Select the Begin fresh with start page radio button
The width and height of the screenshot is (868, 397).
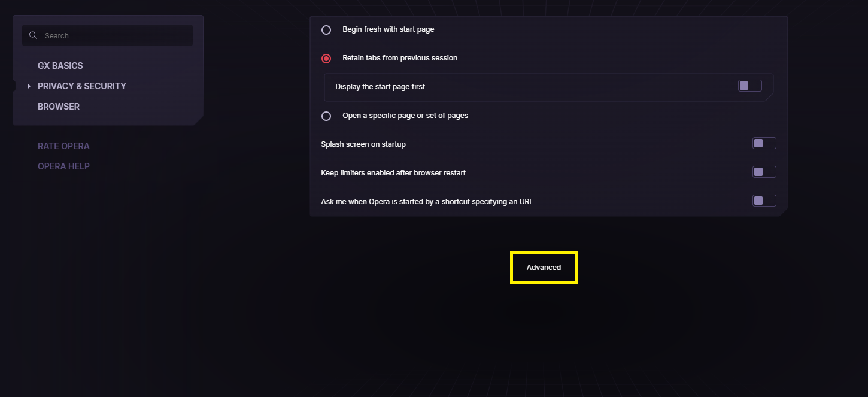pyautogui.click(x=326, y=29)
